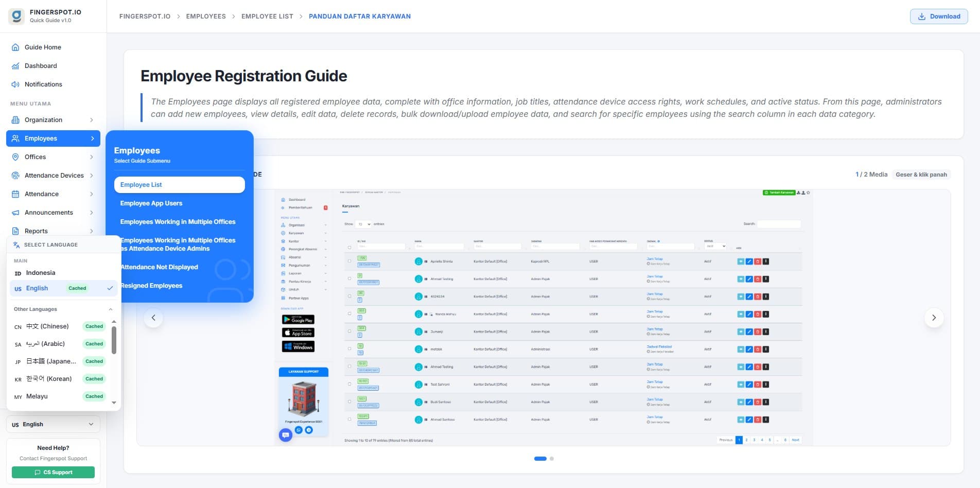Open Employees Working in Multiple Offices guide
Viewport: 980px width, 488px height.
coord(179,222)
